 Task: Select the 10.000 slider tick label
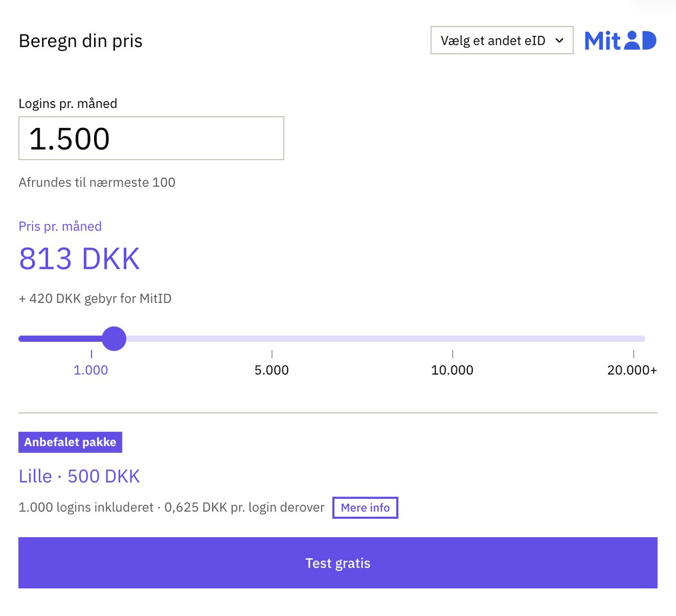click(452, 370)
